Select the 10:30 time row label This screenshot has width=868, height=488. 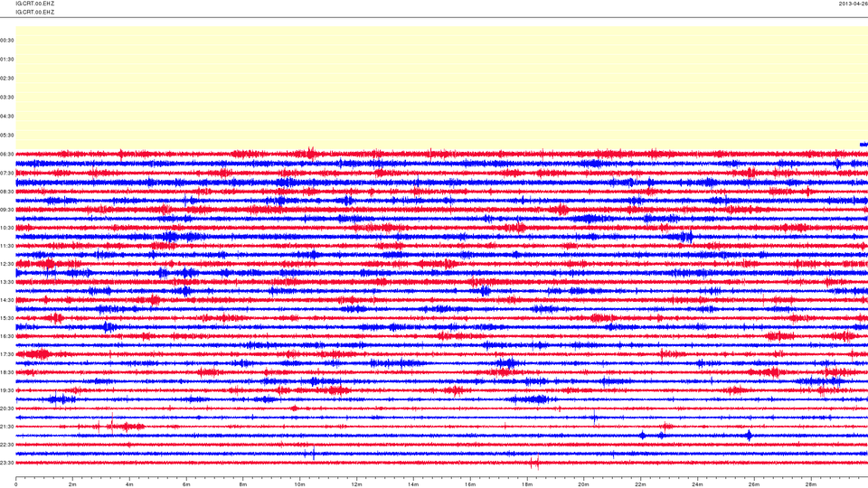coord(7,228)
